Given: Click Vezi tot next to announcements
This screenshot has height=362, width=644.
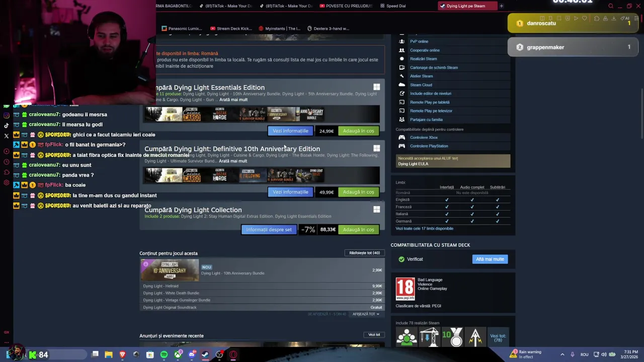Looking at the screenshot, I should click(374, 335).
